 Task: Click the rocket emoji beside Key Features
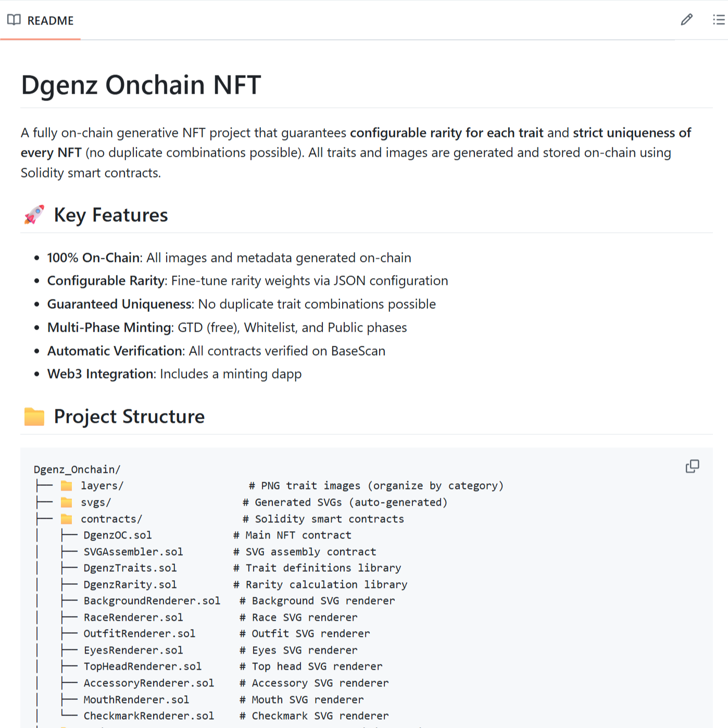(33, 214)
